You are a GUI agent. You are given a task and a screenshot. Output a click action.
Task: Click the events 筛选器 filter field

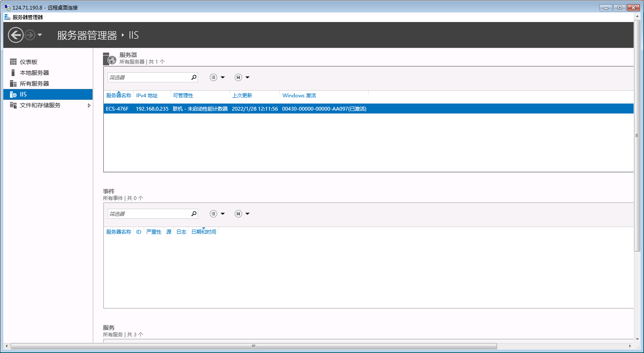click(x=149, y=214)
